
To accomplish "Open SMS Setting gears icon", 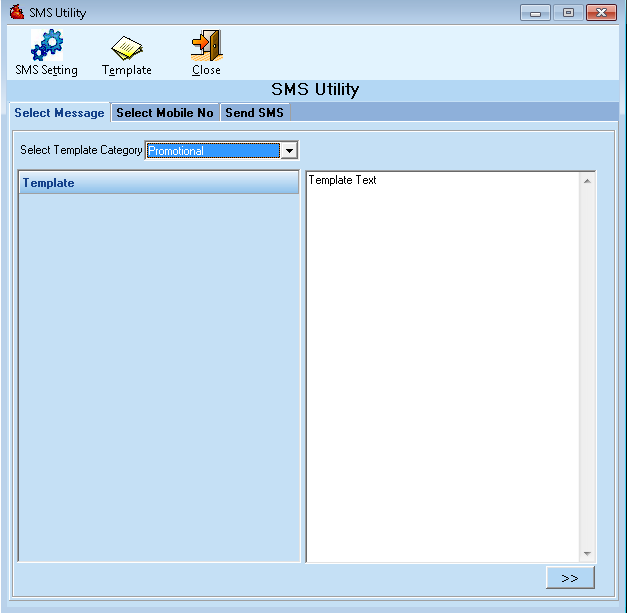I will [x=47, y=45].
